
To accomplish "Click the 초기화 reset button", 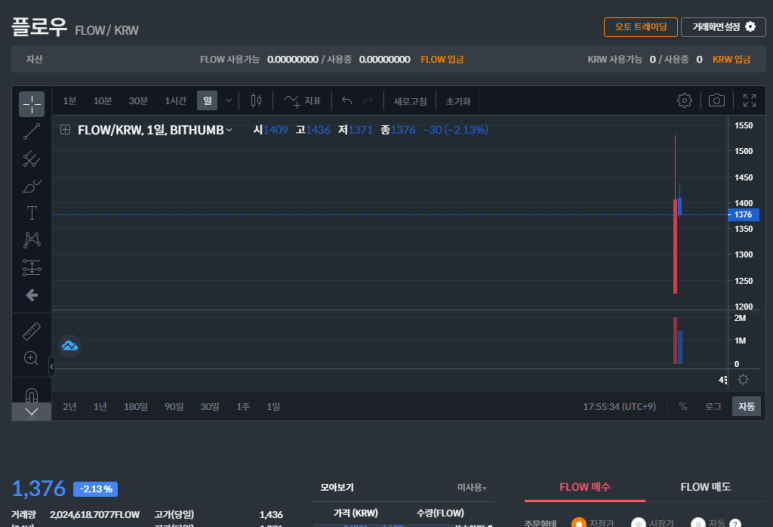I will 458,101.
